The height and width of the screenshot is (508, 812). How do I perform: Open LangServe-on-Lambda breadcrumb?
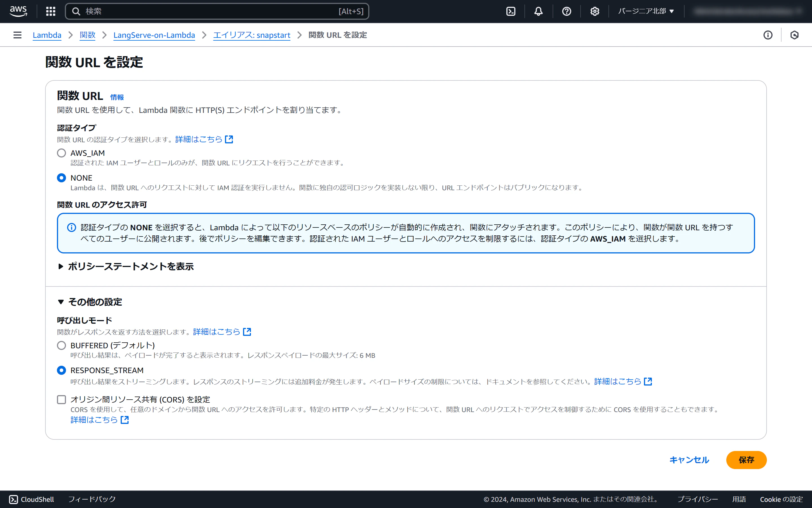click(154, 35)
